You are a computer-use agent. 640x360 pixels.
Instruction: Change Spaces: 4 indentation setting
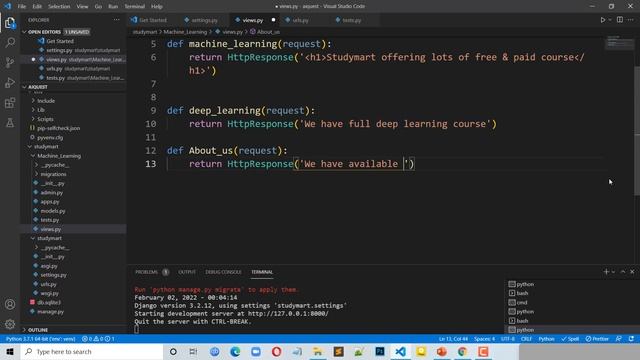484,339
